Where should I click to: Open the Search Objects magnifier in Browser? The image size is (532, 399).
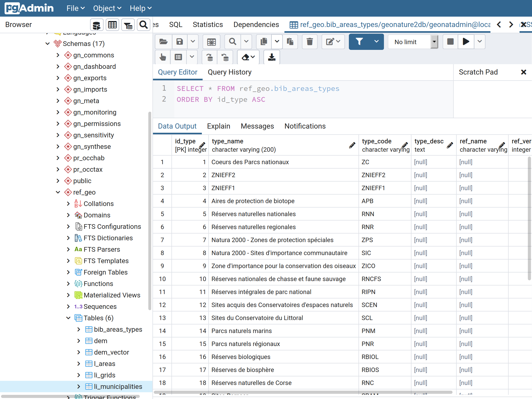(x=143, y=25)
